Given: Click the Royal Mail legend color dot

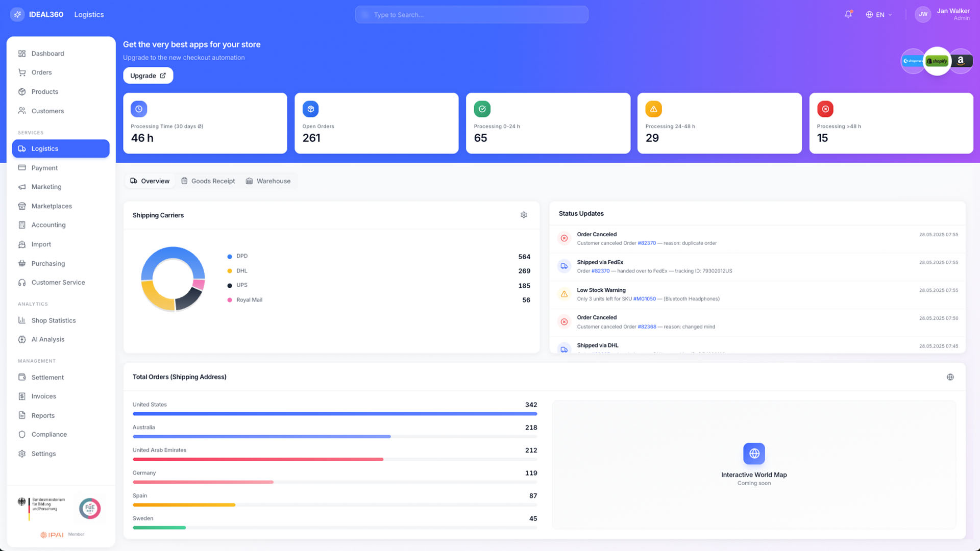Looking at the screenshot, I should click(x=230, y=300).
